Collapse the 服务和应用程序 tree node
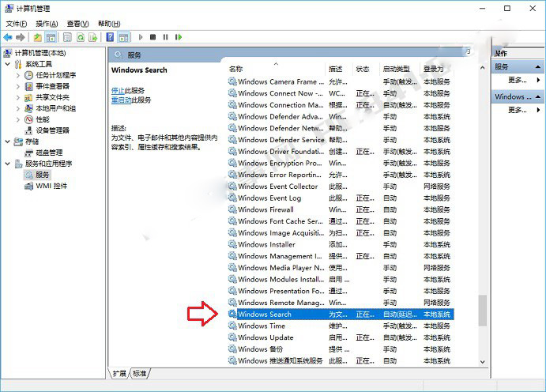 tap(8, 164)
